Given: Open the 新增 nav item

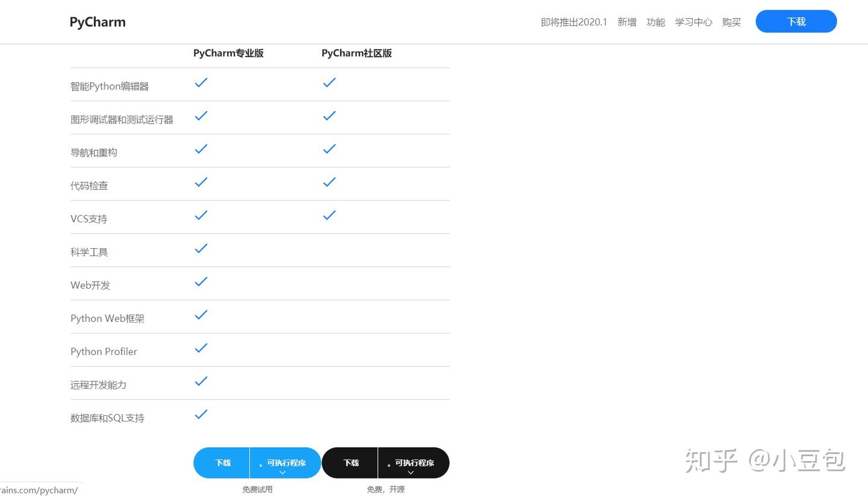Looking at the screenshot, I should click(x=627, y=22).
